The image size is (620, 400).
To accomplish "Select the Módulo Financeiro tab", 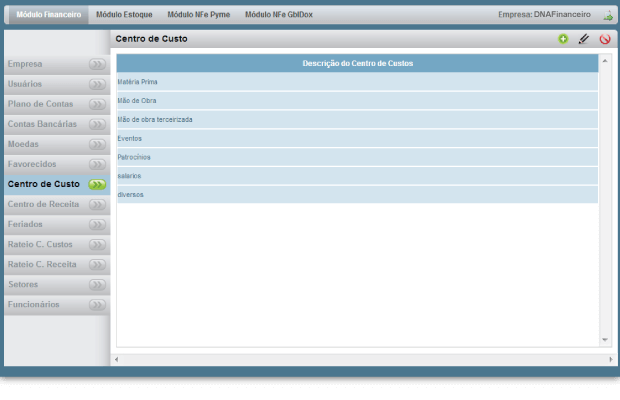I will pos(49,15).
